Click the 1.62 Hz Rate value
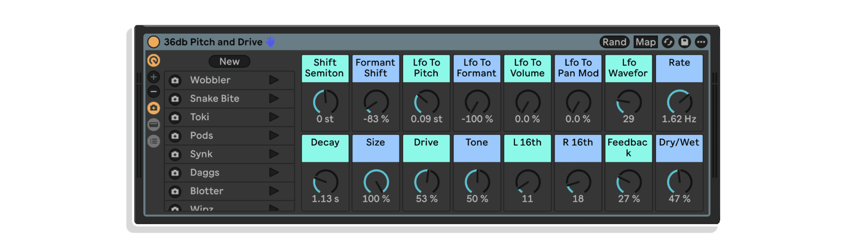Viewport: 868px width, 249px height. 679,119
